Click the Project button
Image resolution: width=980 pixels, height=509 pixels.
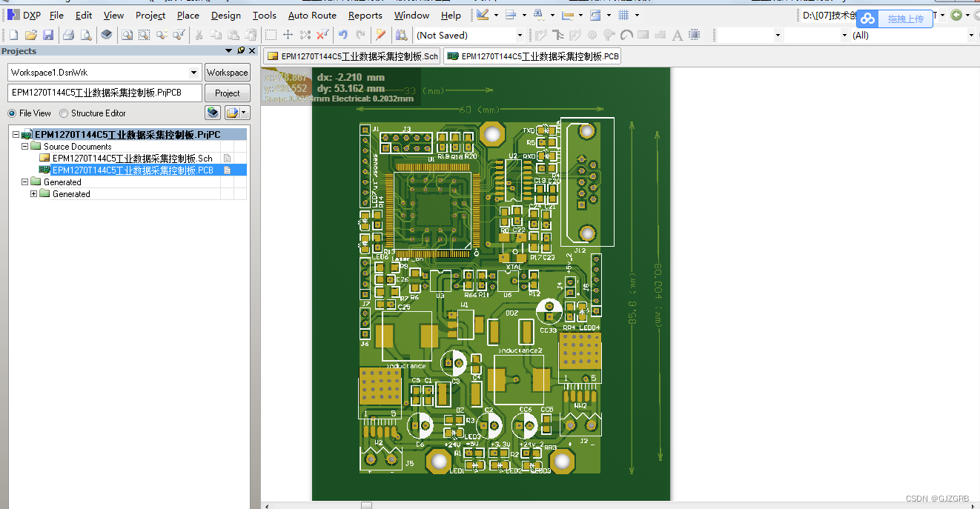click(x=228, y=93)
